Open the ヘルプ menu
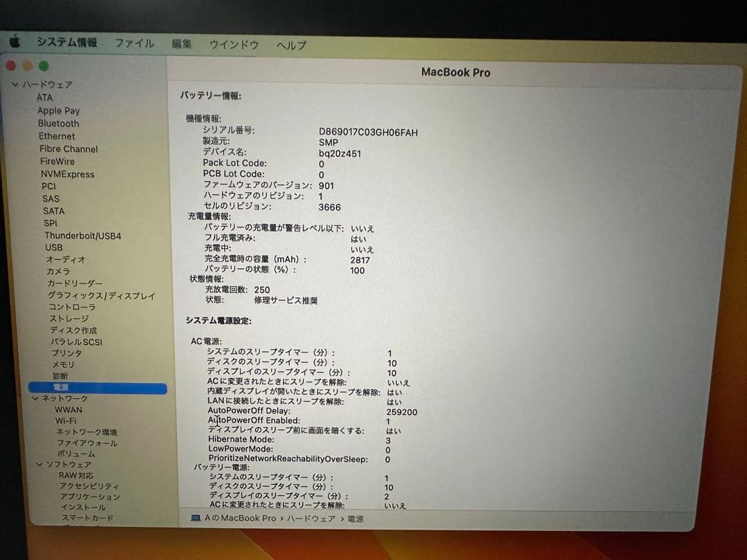Screen dimensions: 747x560 pyautogui.click(x=290, y=45)
